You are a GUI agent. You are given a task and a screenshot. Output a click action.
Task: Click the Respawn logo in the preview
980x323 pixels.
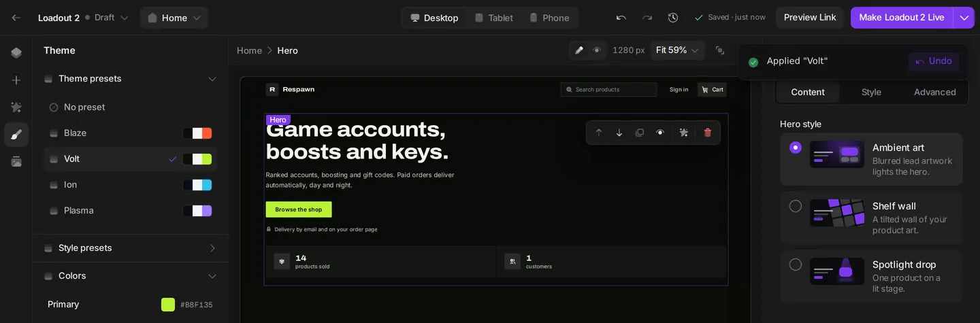(x=272, y=89)
